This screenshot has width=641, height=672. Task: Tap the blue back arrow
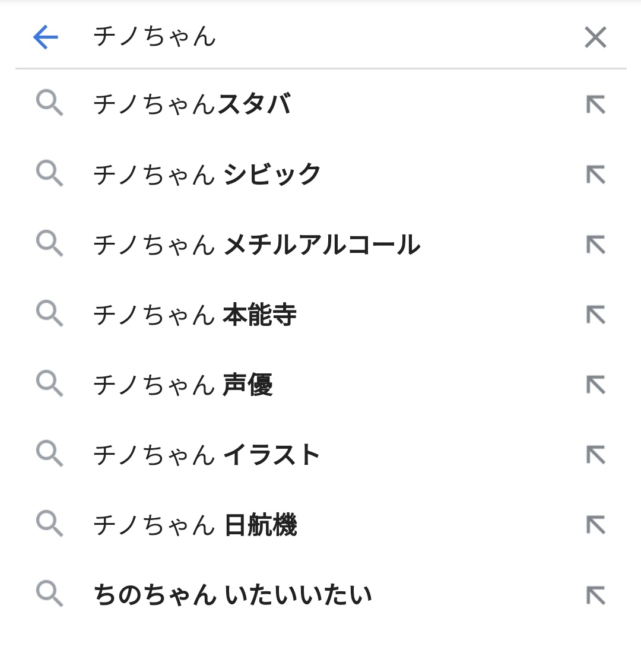(x=45, y=37)
